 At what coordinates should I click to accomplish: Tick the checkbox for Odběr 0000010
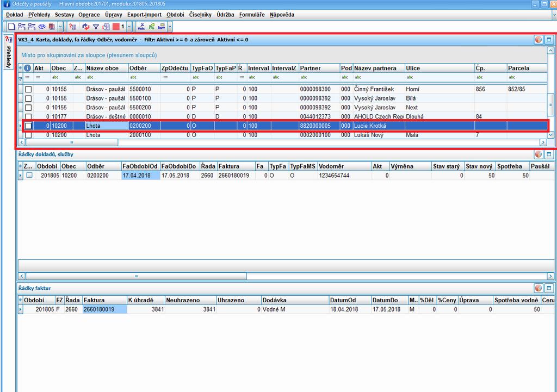tap(28, 116)
